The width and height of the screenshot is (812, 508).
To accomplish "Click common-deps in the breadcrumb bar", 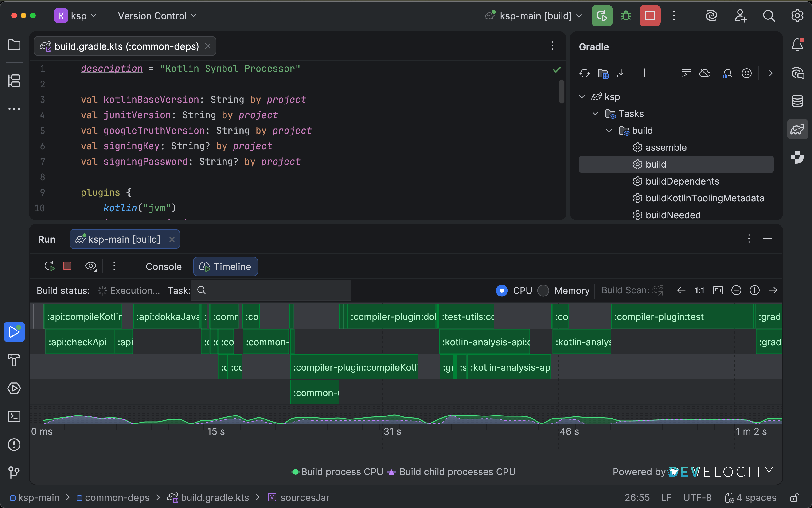I will tap(117, 498).
